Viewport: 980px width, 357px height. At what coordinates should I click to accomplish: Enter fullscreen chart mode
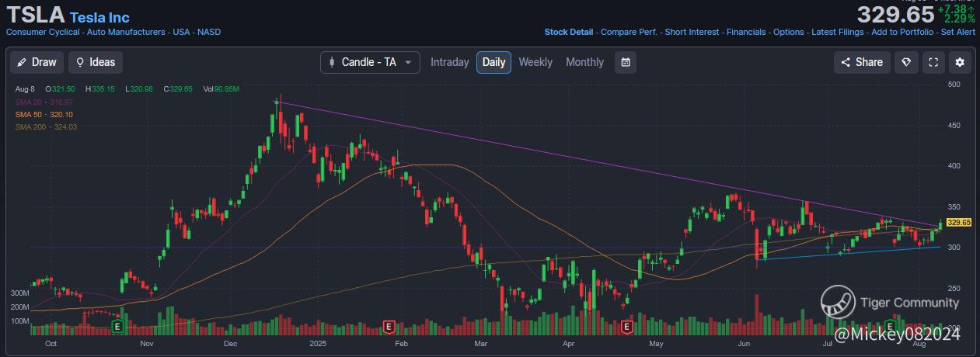[x=933, y=62]
